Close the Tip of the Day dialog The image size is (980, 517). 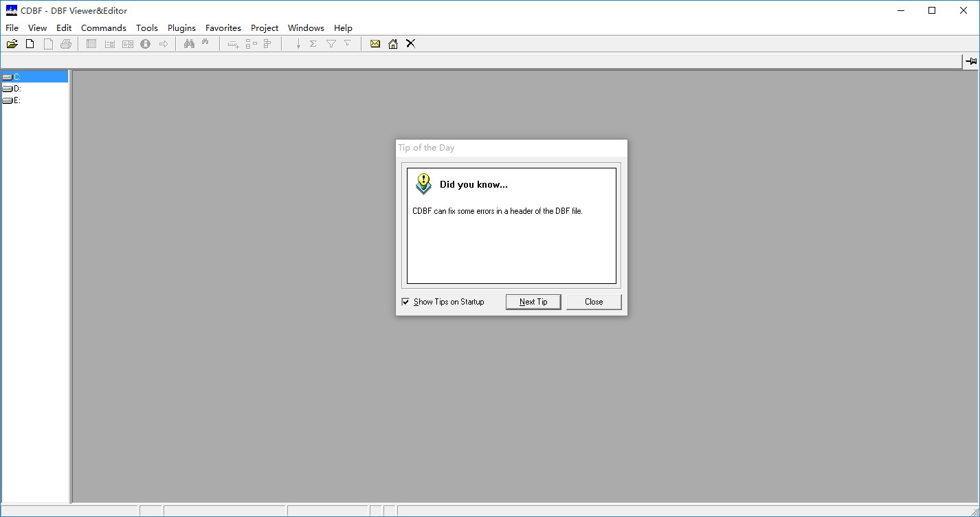593,301
